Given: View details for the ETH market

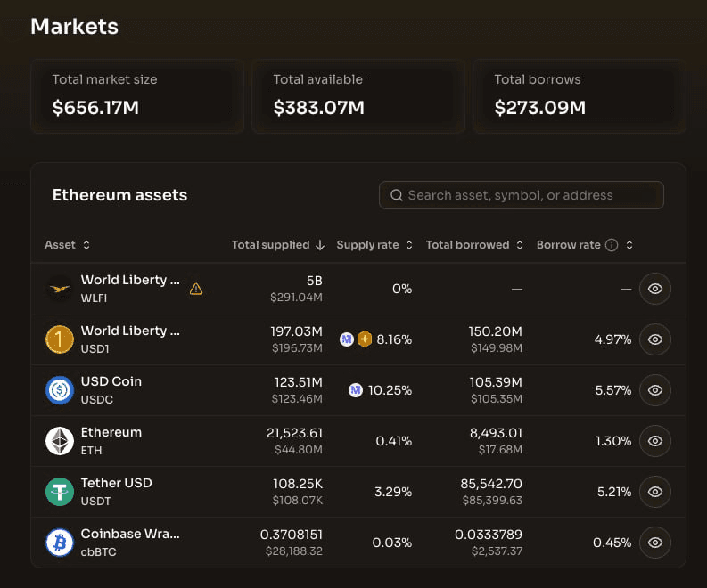Looking at the screenshot, I should 655,441.
